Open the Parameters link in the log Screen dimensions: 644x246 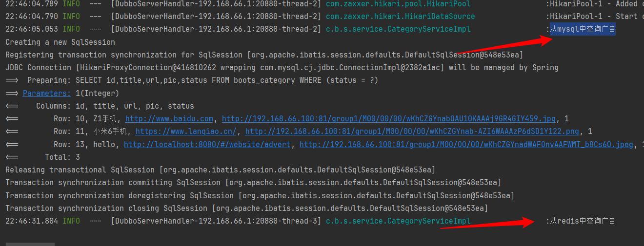coord(46,93)
